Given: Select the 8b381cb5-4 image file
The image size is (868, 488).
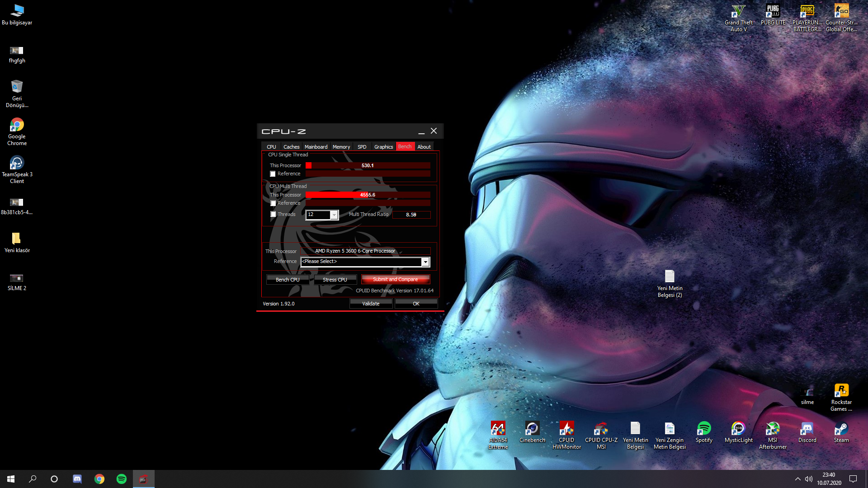Looking at the screenshot, I should coord(17,206).
